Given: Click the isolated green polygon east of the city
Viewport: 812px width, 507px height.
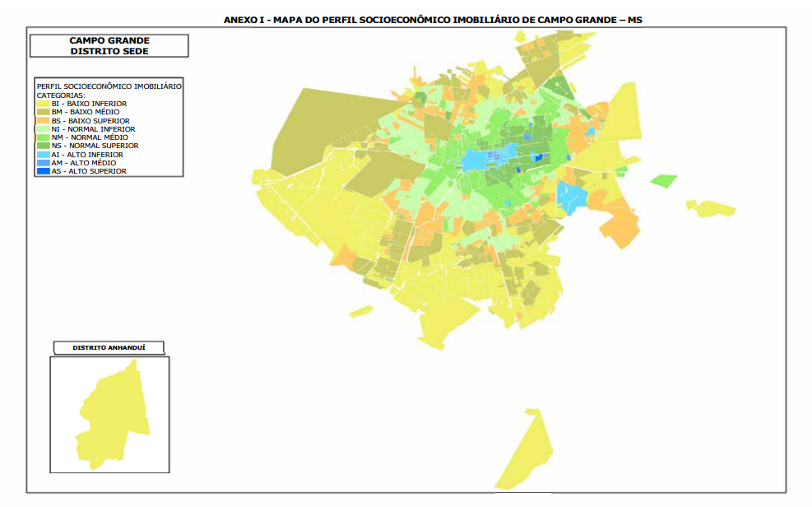Looking at the screenshot, I should pos(664,181).
